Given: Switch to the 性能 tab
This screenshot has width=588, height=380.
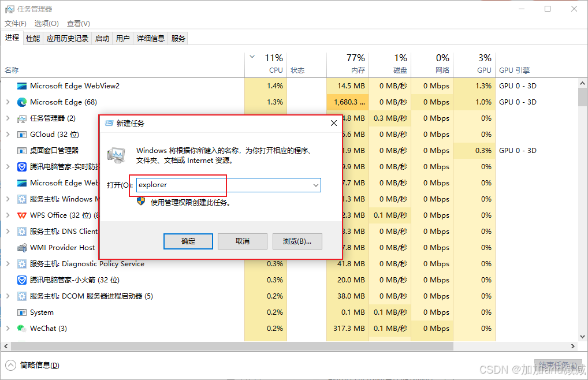Looking at the screenshot, I should [33, 38].
